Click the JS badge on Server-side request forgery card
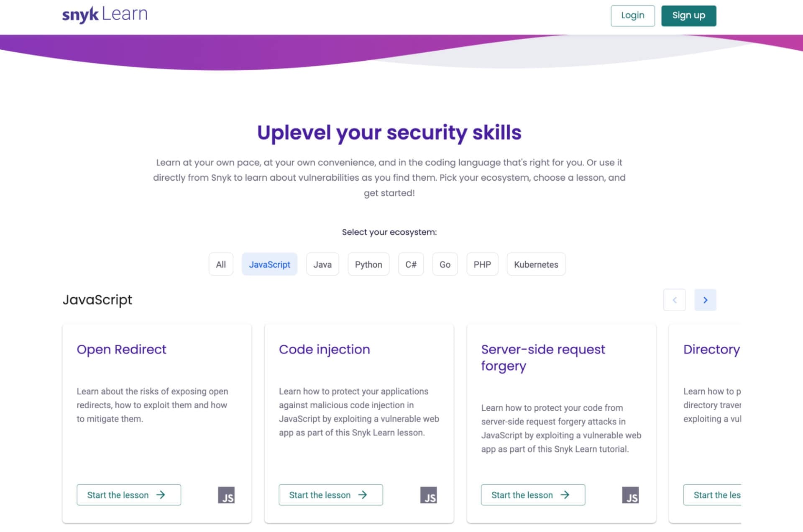 631,495
